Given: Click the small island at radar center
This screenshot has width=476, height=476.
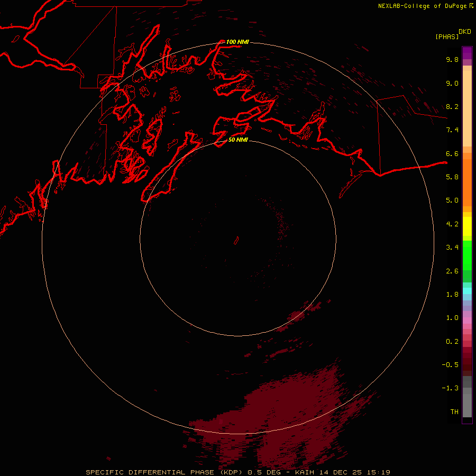Looking at the screenshot, I should click(236, 241).
